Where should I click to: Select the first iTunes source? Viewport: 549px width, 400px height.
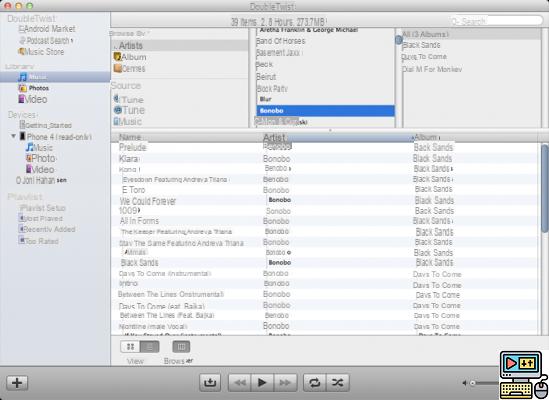point(128,99)
